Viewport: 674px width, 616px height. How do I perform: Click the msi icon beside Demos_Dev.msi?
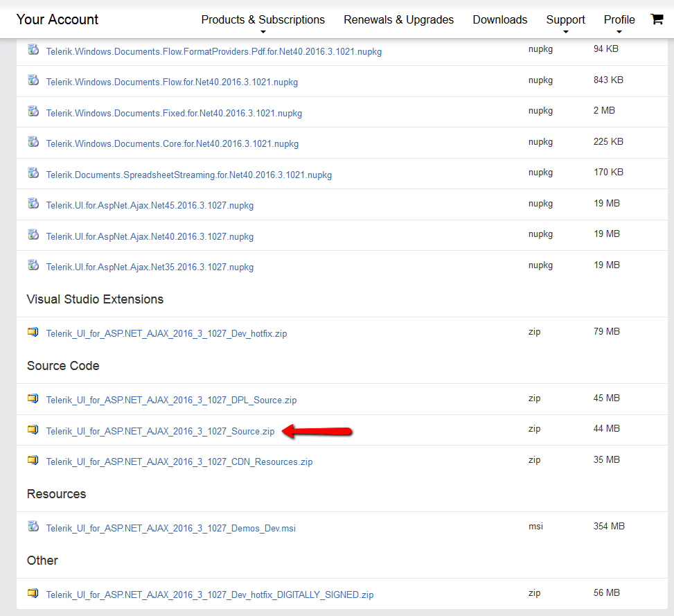(33, 527)
